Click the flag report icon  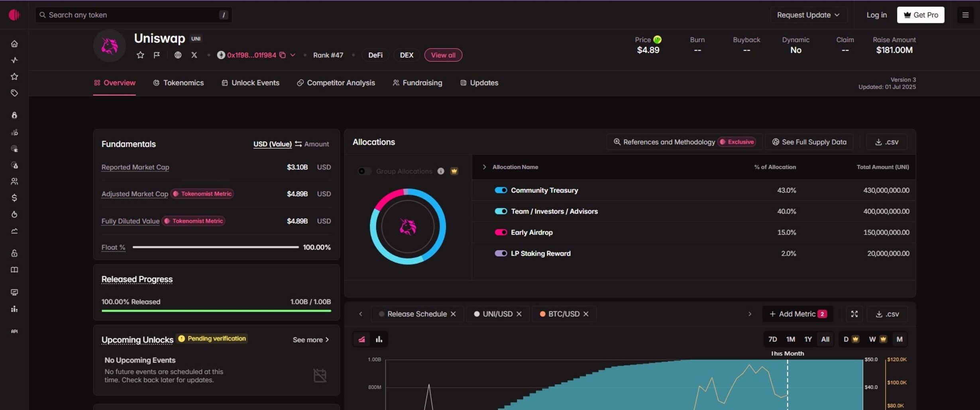pos(157,55)
